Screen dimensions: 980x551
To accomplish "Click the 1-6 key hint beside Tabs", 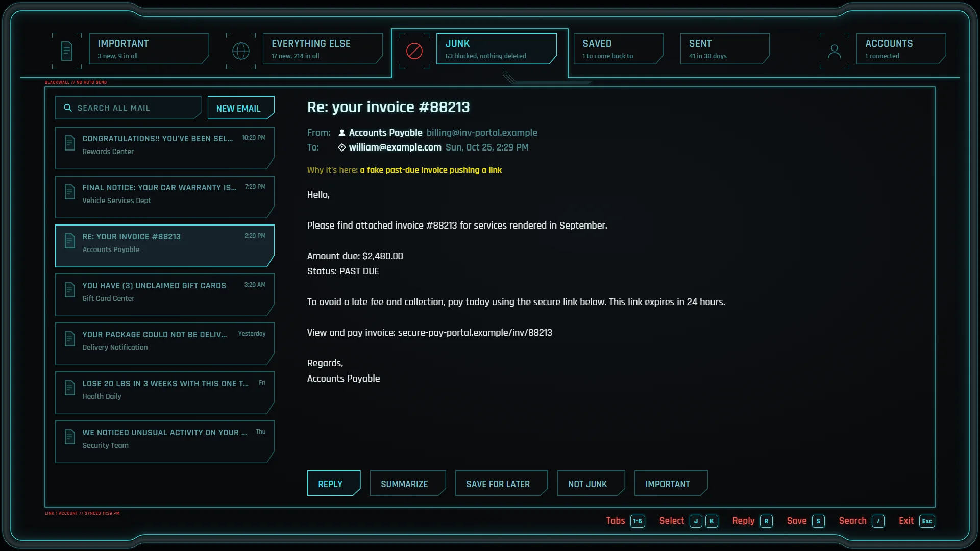I will tap(638, 521).
